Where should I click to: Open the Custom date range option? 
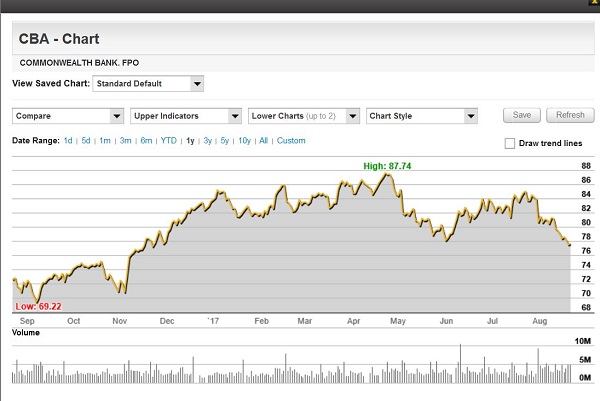tap(291, 141)
